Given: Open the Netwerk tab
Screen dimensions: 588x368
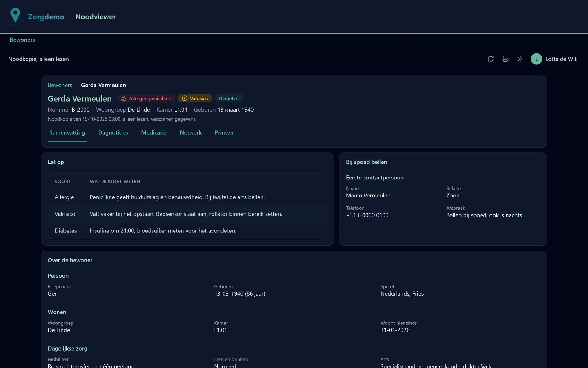Looking at the screenshot, I should pos(190,132).
